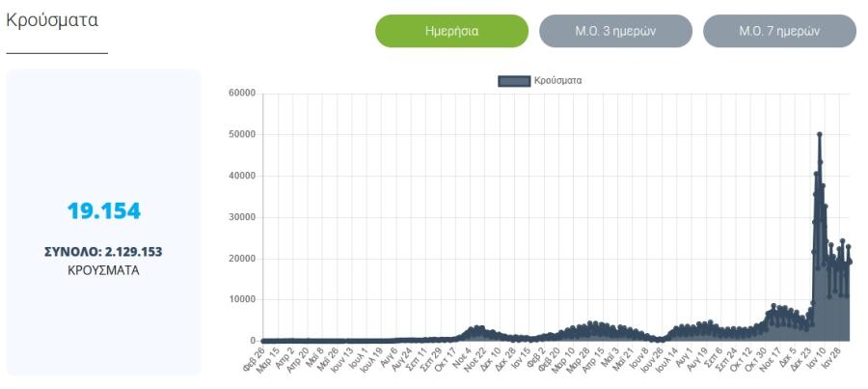This screenshot has height=389, width=868.
Task: Click the Κρούσματα legend label text
Action: click(x=557, y=81)
